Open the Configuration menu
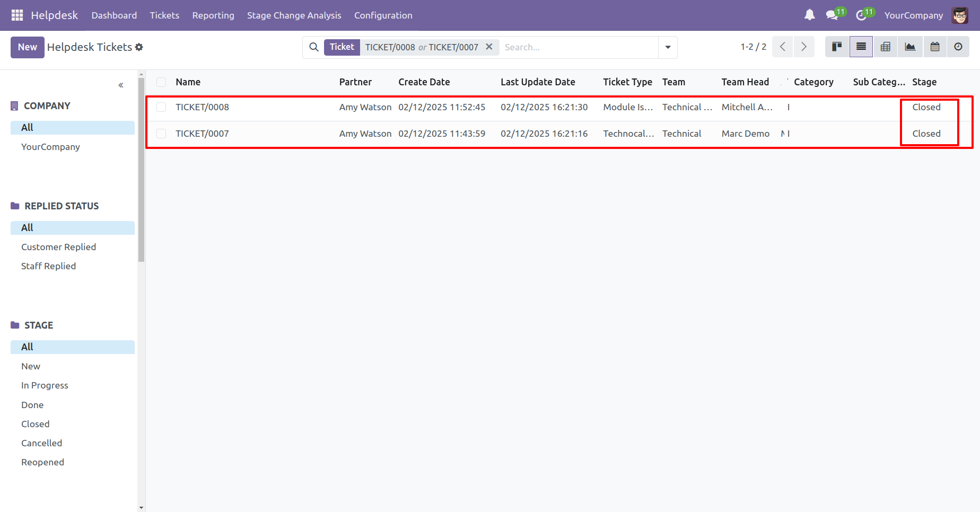 pos(383,15)
